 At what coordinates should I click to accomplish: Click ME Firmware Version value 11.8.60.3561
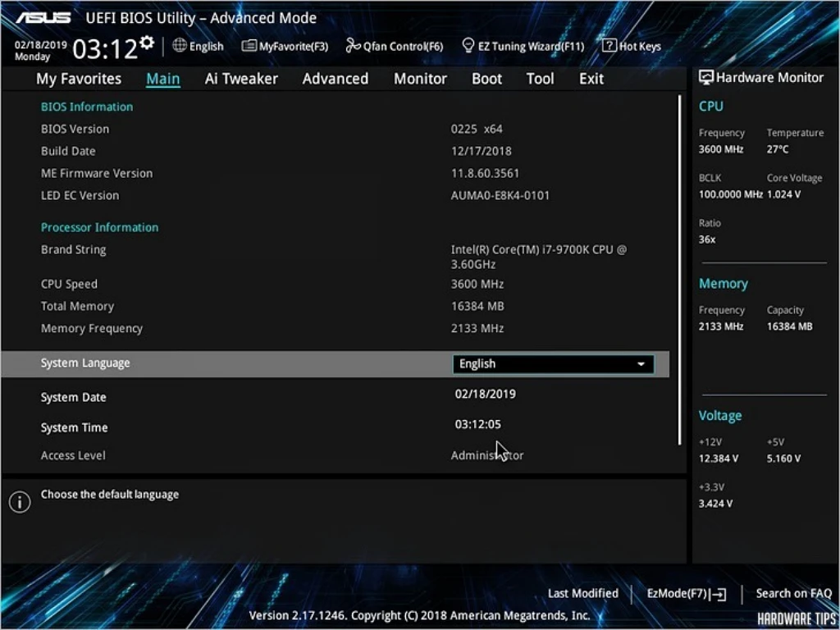coord(485,174)
